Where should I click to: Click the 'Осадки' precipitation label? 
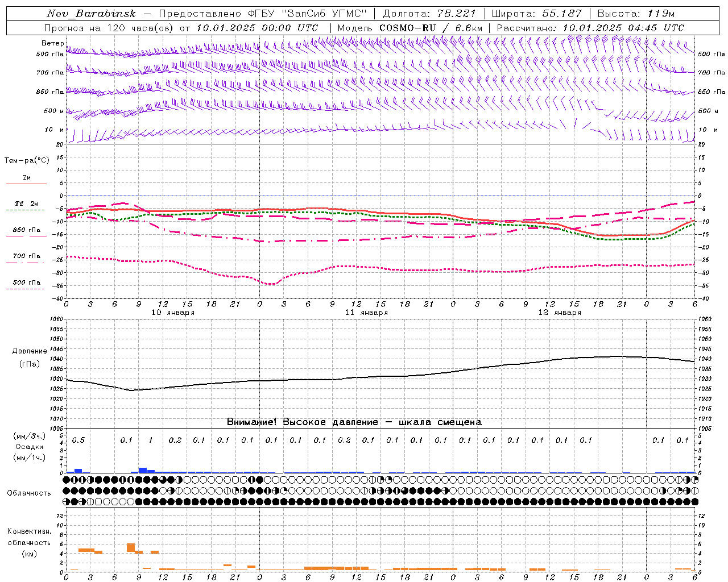29,447
